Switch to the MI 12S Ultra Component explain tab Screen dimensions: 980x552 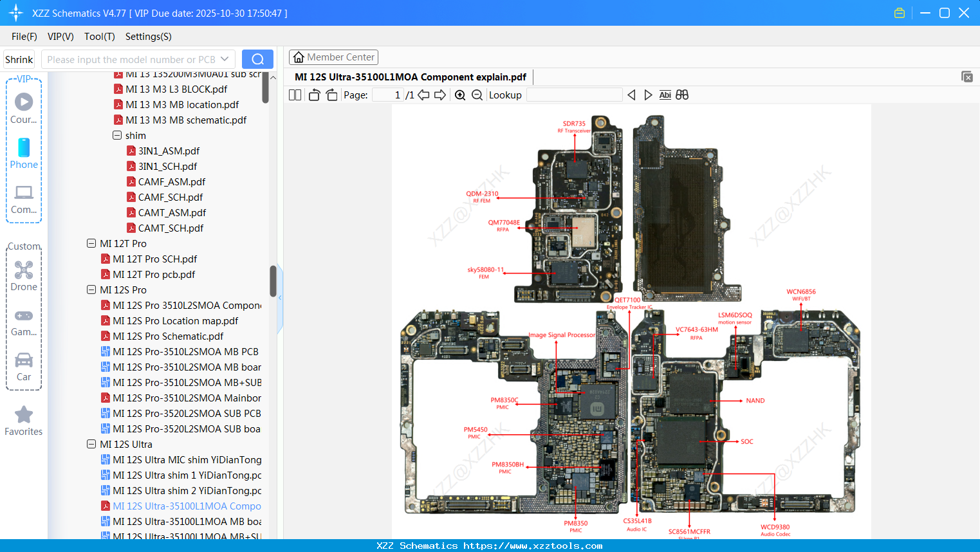click(x=410, y=77)
